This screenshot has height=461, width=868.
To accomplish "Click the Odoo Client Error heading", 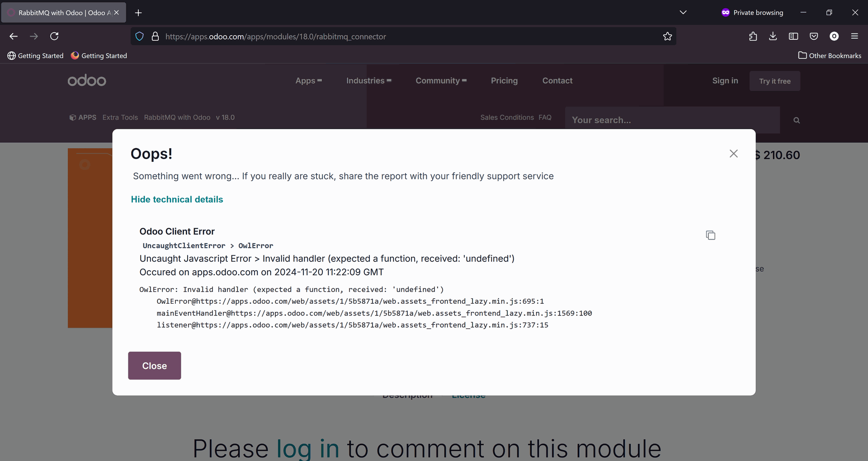I will click(x=177, y=231).
